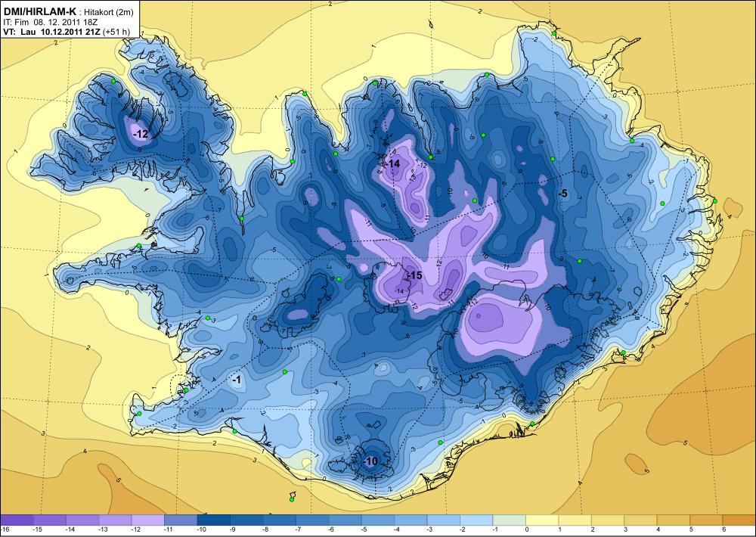This screenshot has width=756, height=537.
Task: Pick the dark blue legend swatch between -10 and -9
Action: click(x=214, y=520)
